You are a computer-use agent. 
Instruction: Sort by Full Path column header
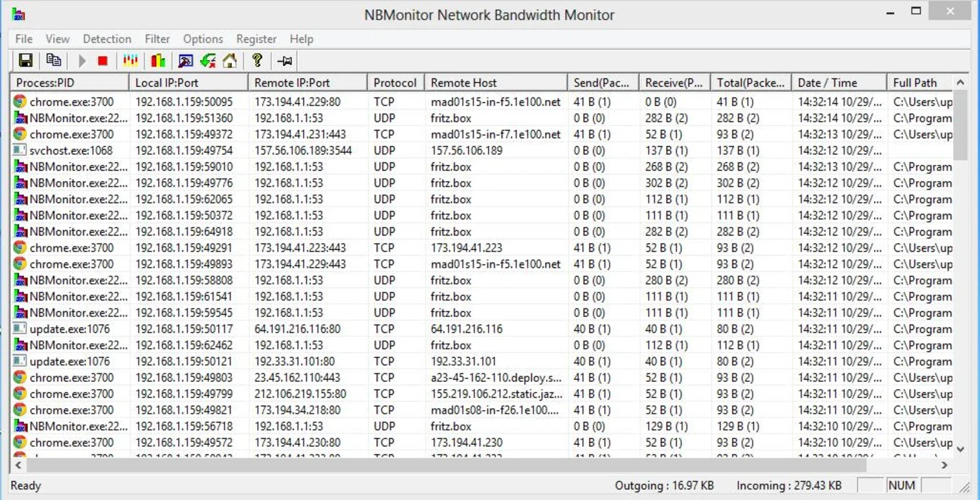point(921,82)
